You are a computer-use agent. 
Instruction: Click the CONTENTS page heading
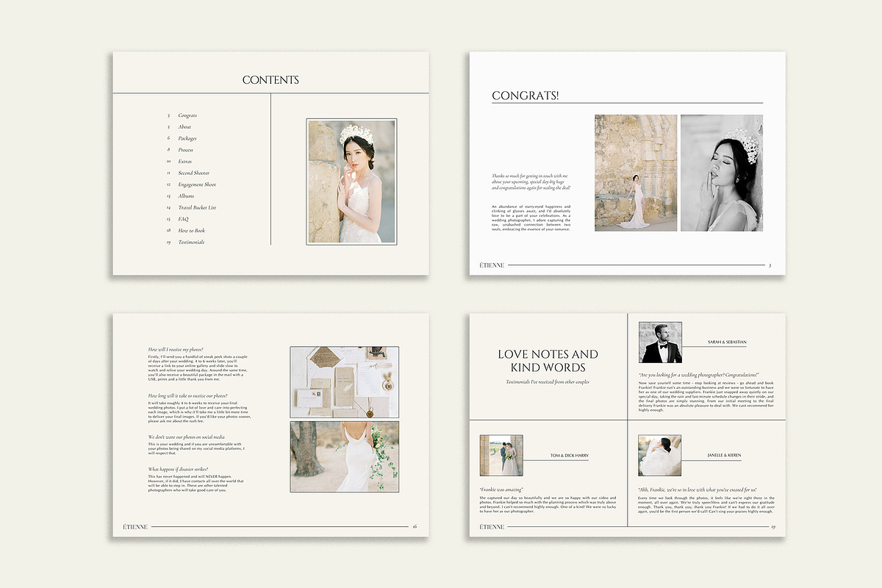[x=270, y=80]
